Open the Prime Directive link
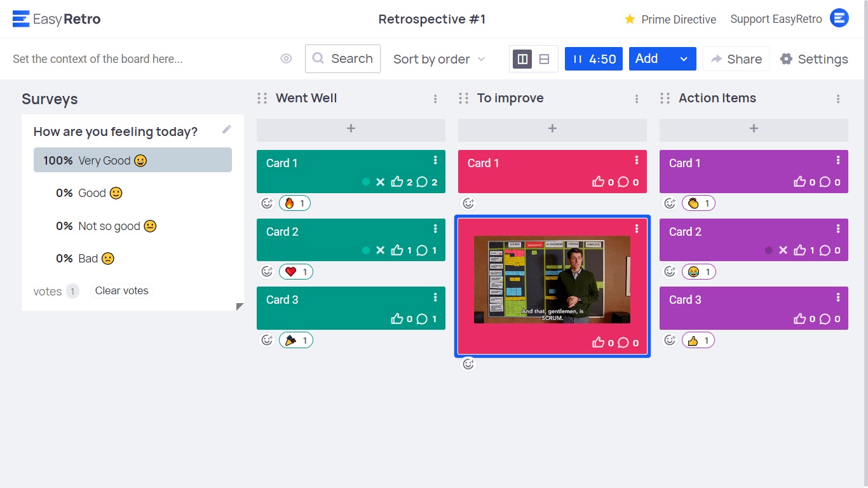 (x=670, y=19)
